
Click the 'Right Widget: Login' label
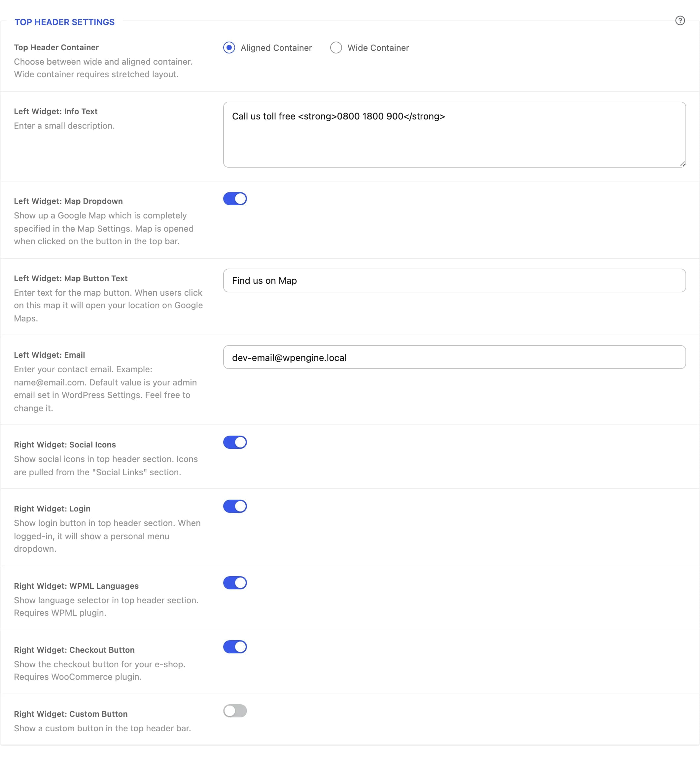[x=52, y=509]
